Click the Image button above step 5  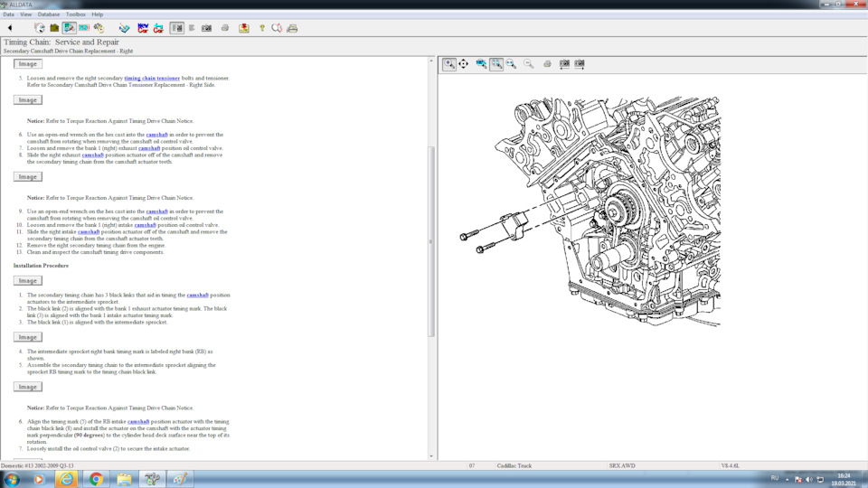click(28, 64)
